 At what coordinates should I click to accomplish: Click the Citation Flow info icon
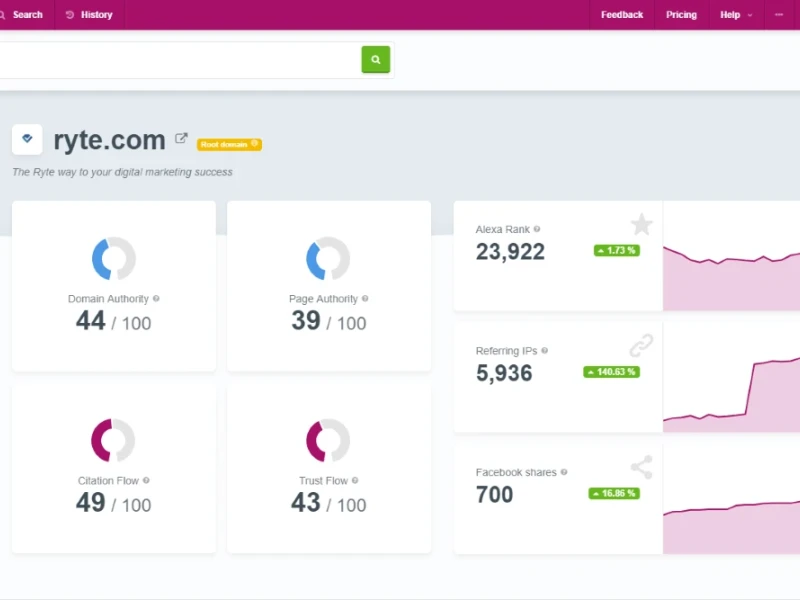pyautogui.click(x=146, y=480)
